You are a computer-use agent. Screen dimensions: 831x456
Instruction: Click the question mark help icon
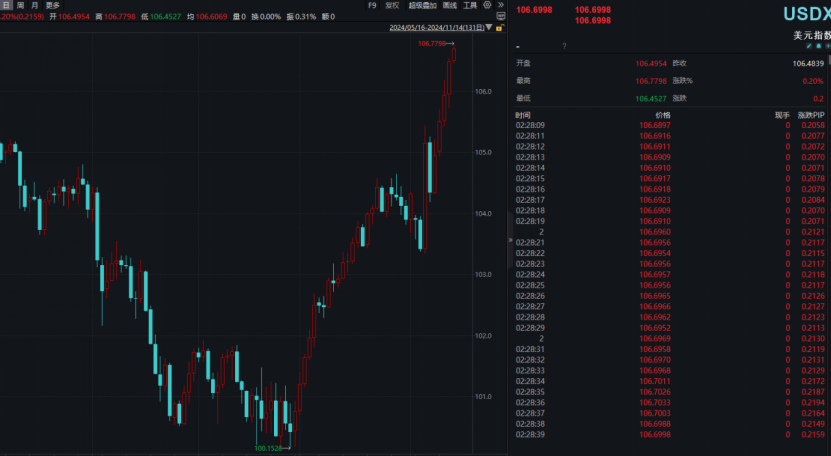click(564, 46)
